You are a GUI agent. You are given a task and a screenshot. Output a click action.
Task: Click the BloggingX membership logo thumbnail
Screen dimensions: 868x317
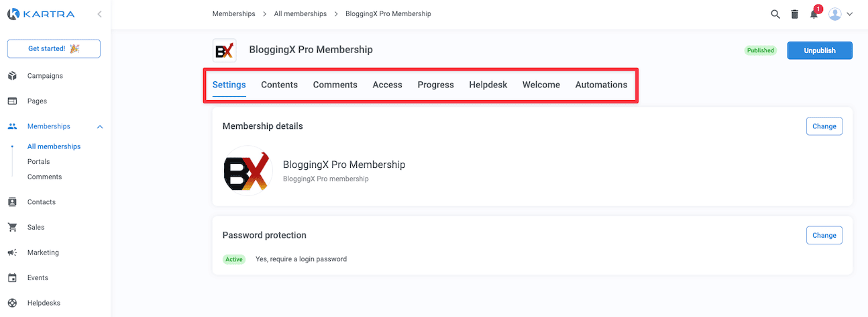224,50
